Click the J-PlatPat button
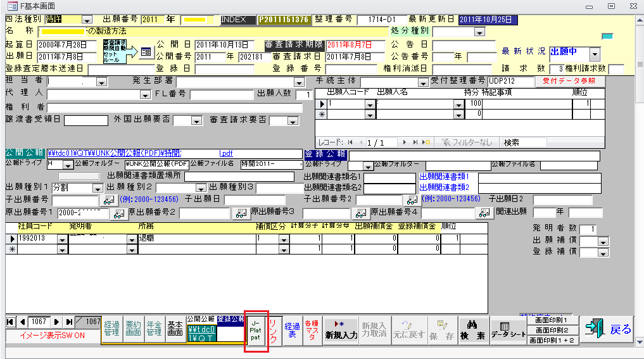The width and height of the screenshot is (644, 359). [256, 329]
